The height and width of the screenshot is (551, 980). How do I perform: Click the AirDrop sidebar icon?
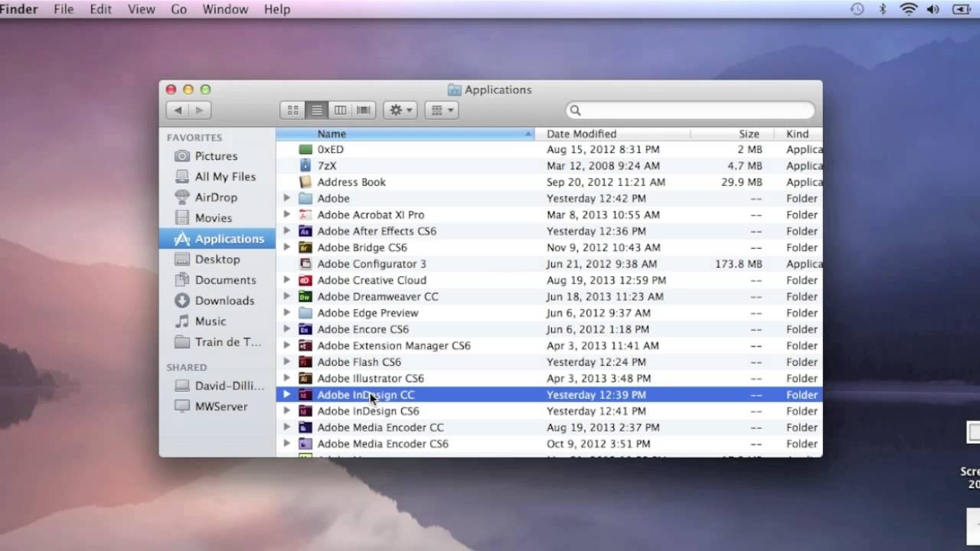tap(181, 197)
